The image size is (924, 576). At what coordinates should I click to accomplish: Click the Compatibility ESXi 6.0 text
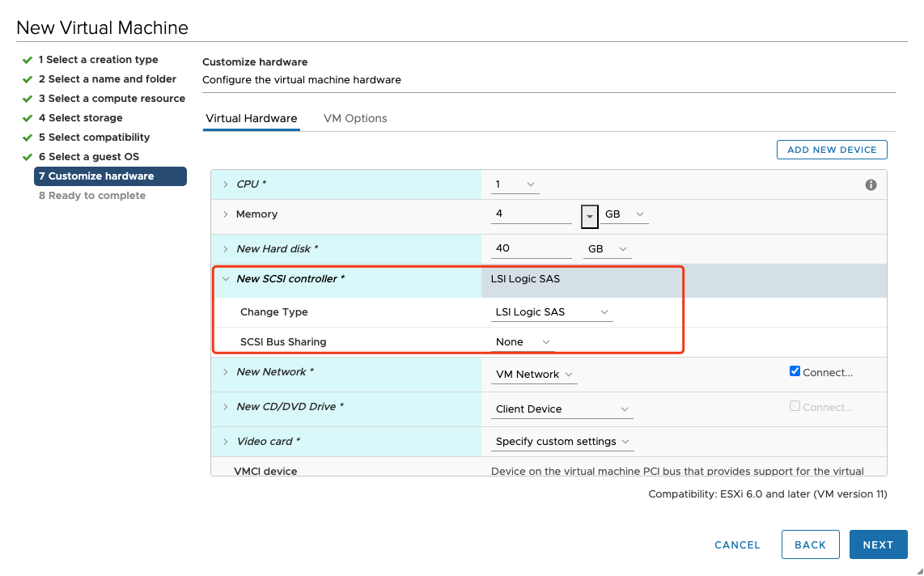[767, 494]
